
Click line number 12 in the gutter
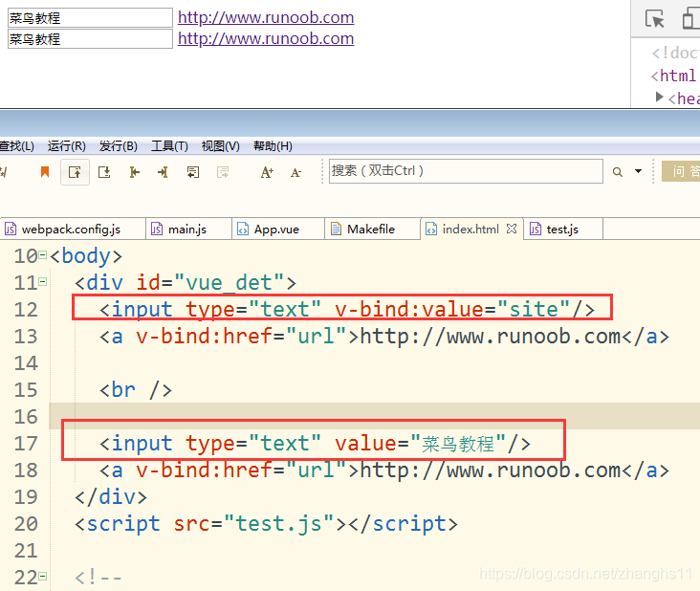click(26, 309)
